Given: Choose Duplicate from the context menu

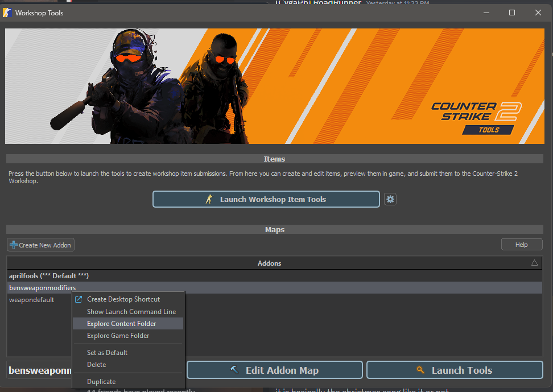Looking at the screenshot, I should point(128,381).
